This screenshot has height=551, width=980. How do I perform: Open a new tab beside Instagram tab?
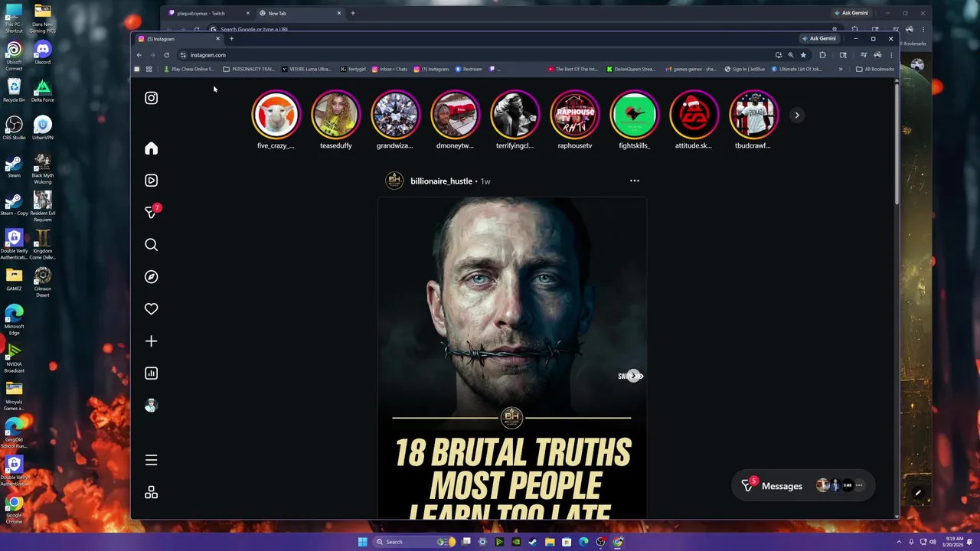tap(231, 38)
